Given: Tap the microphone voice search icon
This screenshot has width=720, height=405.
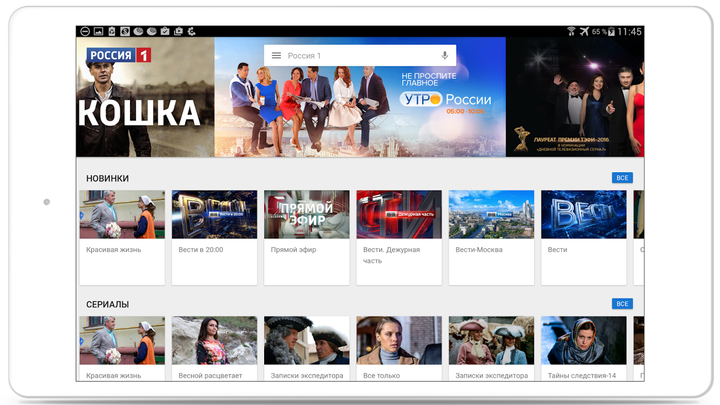Looking at the screenshot, I should click(x=444, y=56).
